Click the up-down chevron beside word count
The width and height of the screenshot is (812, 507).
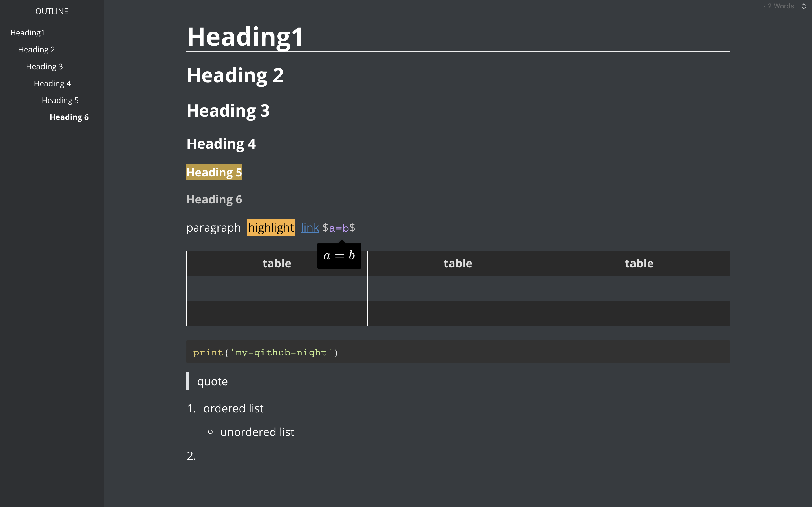(x=803, y=6)
